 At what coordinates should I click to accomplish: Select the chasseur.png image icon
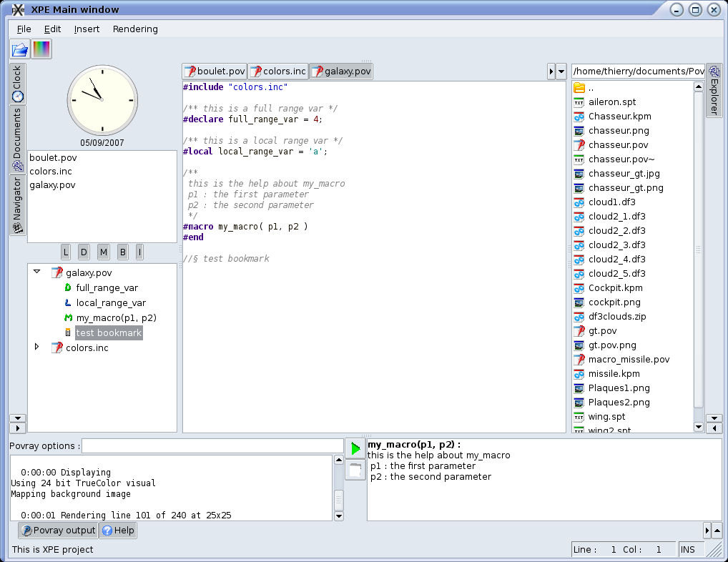[579, 131]
